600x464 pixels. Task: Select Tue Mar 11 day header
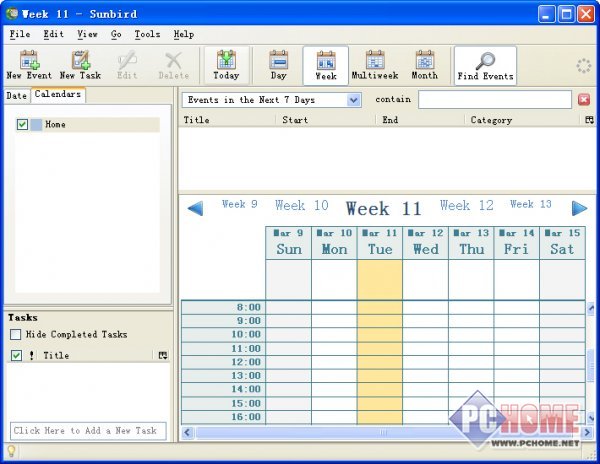380,243
